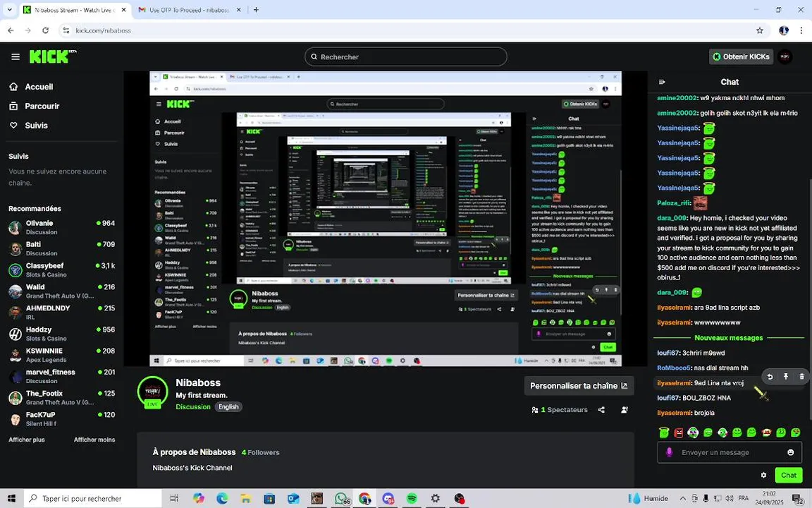This screenshot has height=508, width=812.
Task: Open recommended channel Balti
Action: coord(62,249)
